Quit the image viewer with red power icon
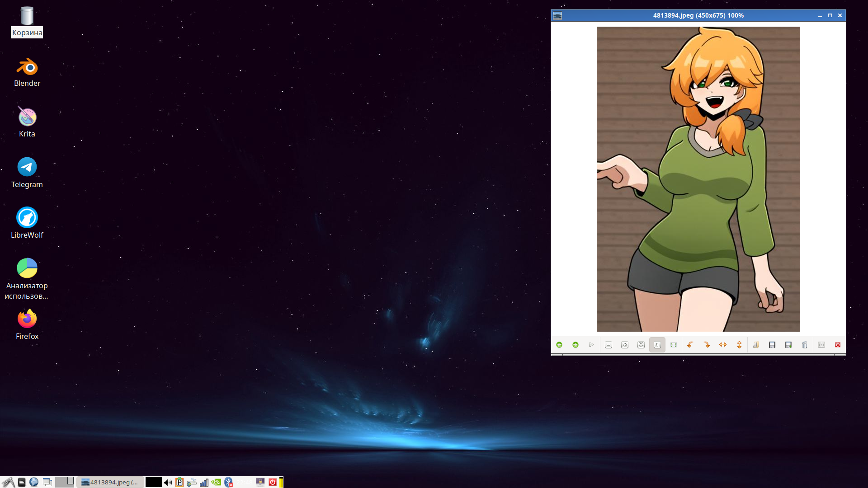The image size is (868, 488). 838,345
